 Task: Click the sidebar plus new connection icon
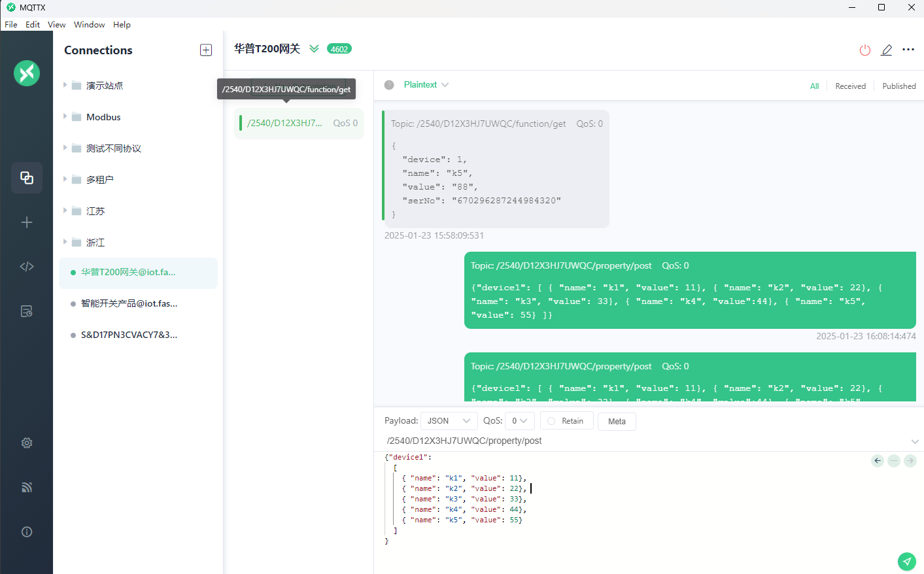coord(27,222)
